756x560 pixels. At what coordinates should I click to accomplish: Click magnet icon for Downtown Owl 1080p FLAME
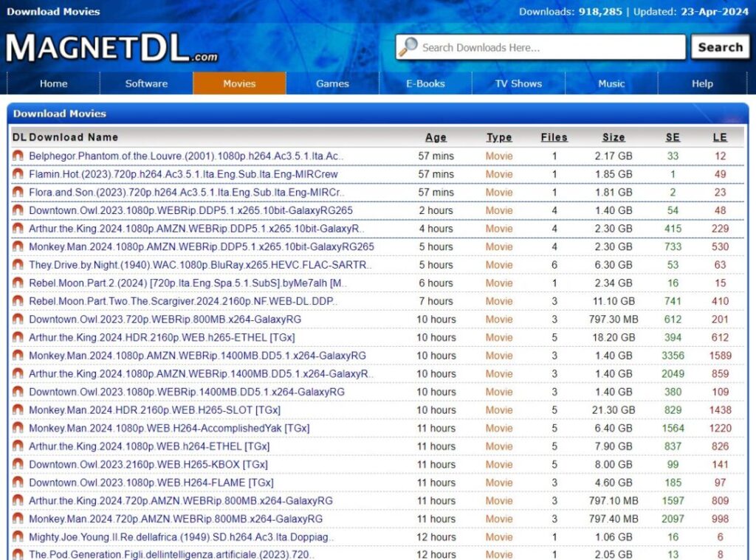18,483
